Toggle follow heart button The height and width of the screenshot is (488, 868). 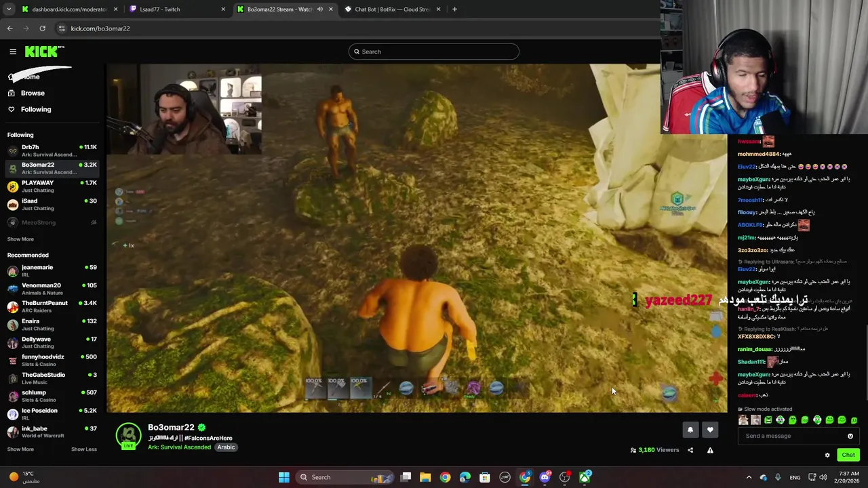pyautogui.click(x=710, y=429)
